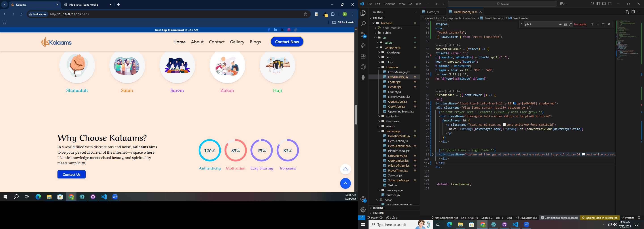Open the Run and Debug view
The image size is (644, 229).
click(x=363, y=45)
